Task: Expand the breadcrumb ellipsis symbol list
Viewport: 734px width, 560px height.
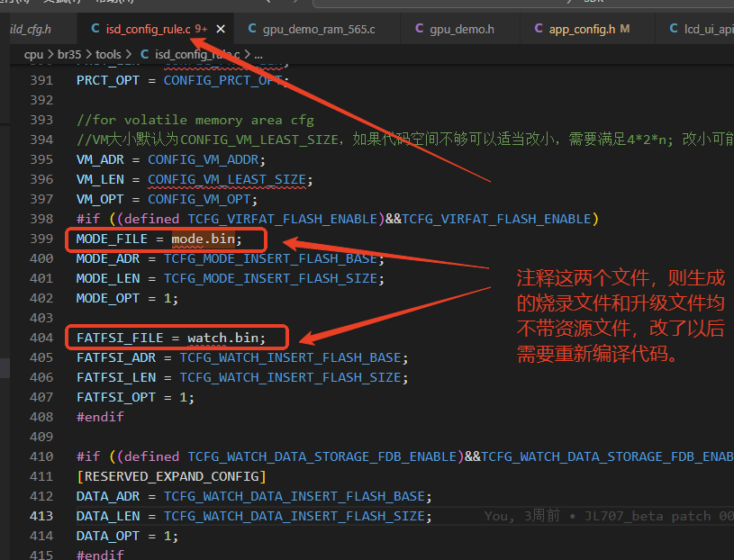Action: tap(258, 55)
